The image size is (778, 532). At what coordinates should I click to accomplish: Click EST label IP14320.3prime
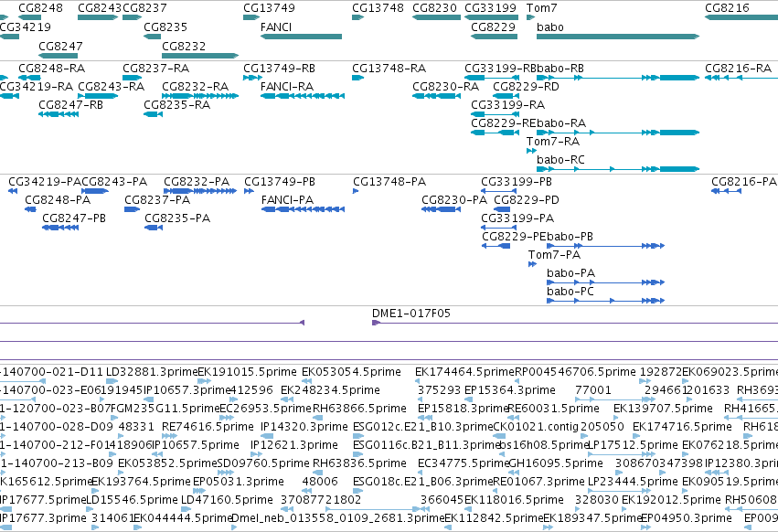pos(304,427)
